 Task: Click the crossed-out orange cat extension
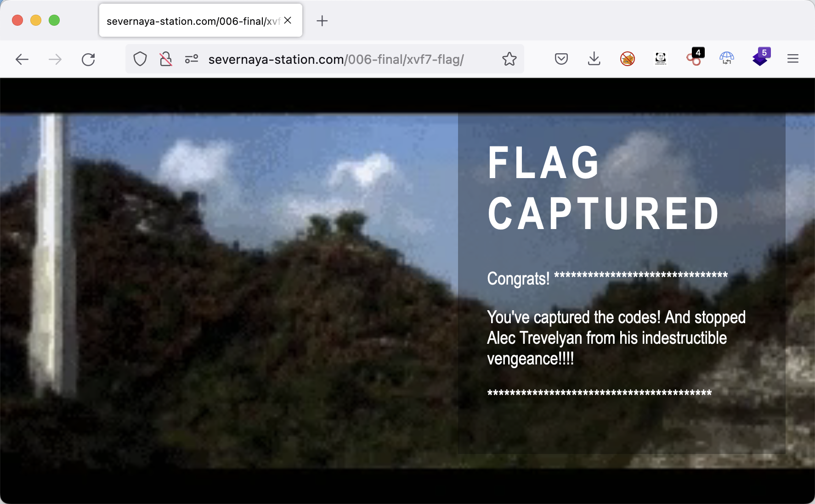tap(628, 59)
